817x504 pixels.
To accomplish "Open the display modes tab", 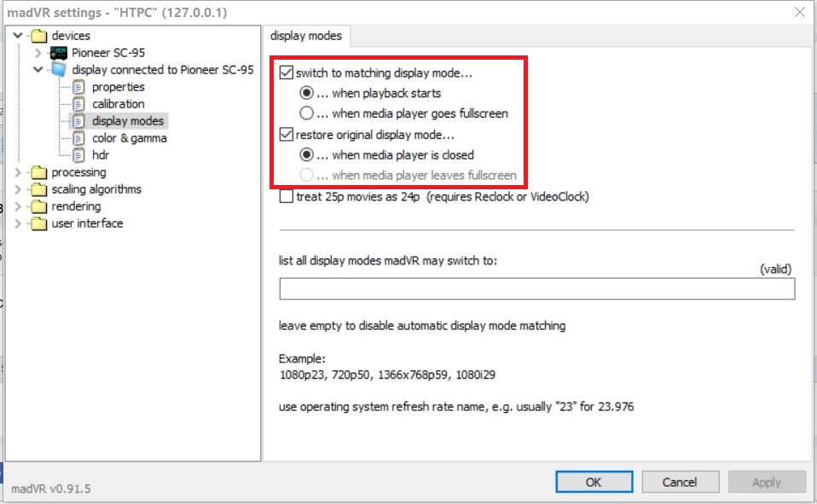I will pos(306,36).
